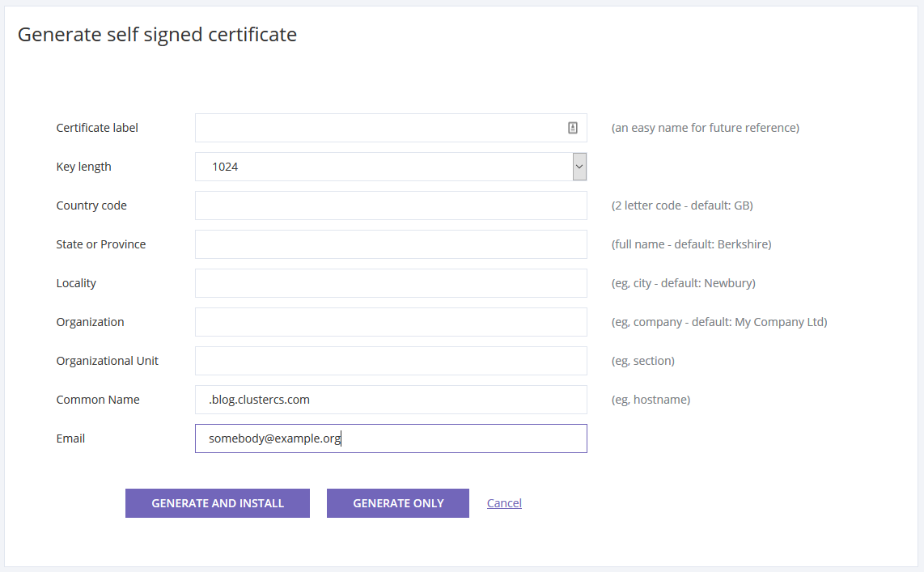Open the Key length dropdown showing 1024
Screen dimensions: 924x572
(x=384, y=167)
